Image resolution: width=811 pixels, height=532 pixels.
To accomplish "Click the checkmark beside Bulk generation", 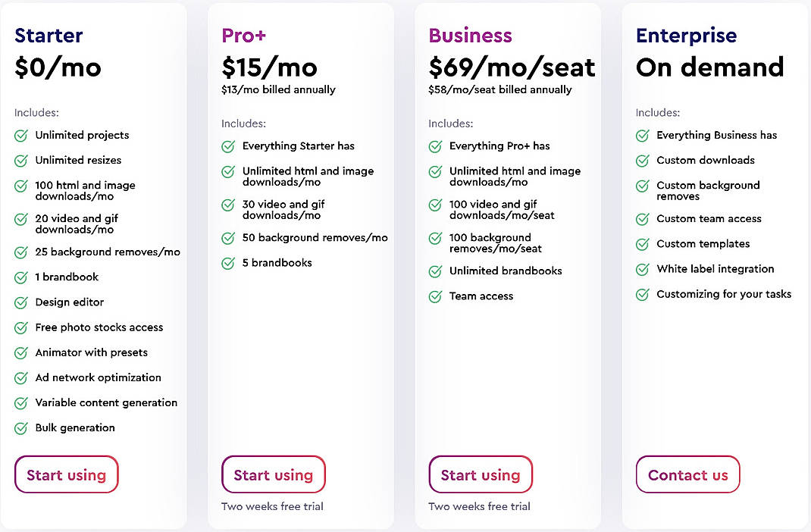I will pyautogui.click(x=20, y=428).
